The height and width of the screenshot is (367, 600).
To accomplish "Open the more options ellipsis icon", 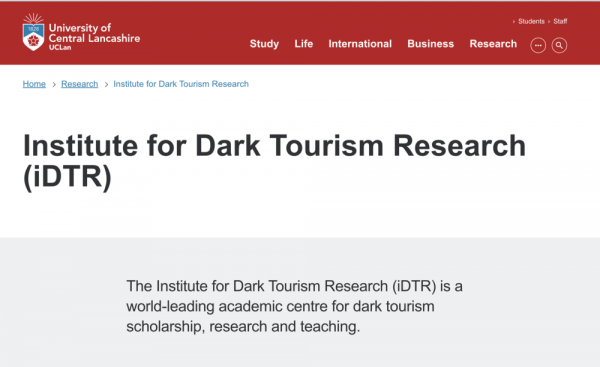I will point(538,45).
